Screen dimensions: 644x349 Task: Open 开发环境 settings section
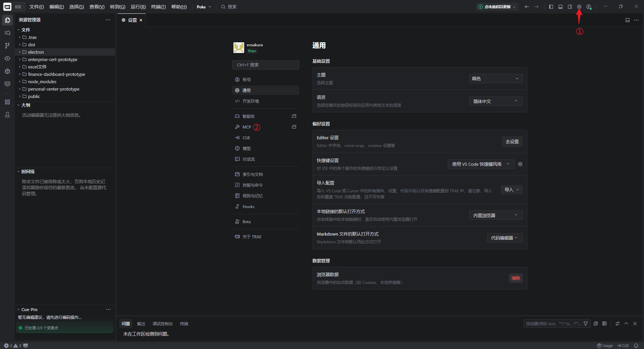[x=265, y=101]
